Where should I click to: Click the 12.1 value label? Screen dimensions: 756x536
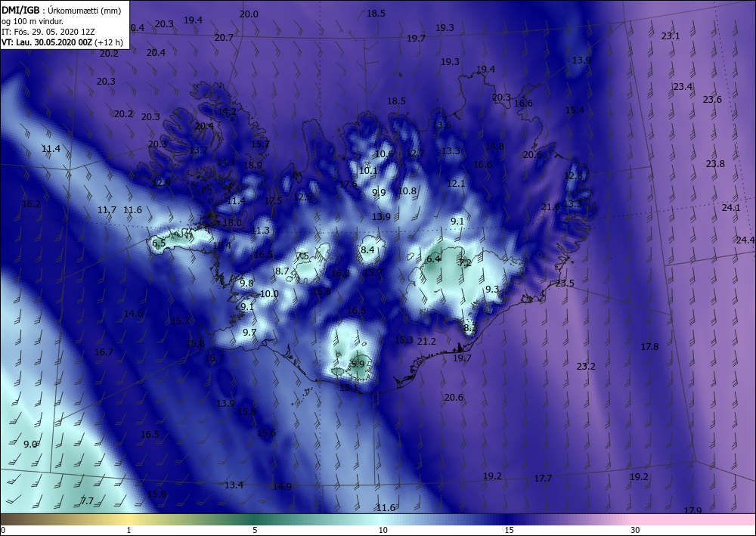click(x=456, y=184)
